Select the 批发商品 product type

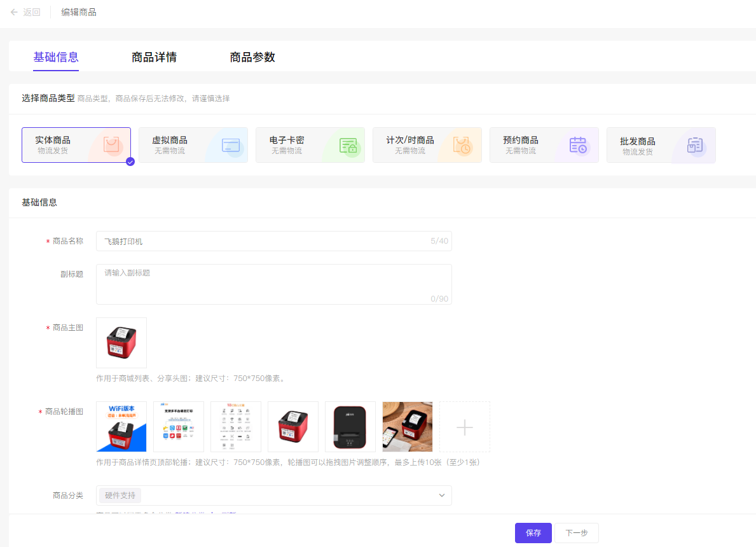pos(661,145)
